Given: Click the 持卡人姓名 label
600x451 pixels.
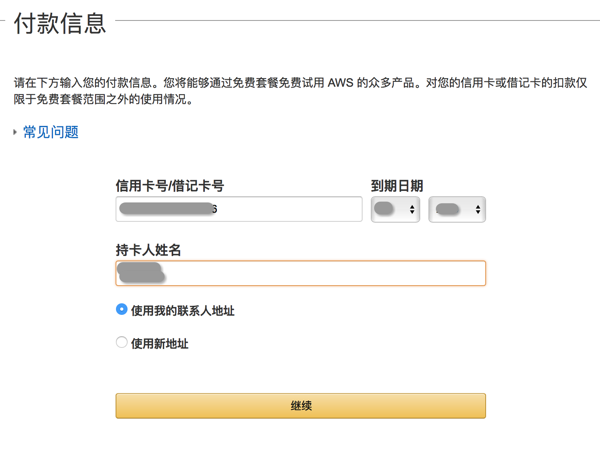Looking at the screenshot, I should (x=148, y=249).
